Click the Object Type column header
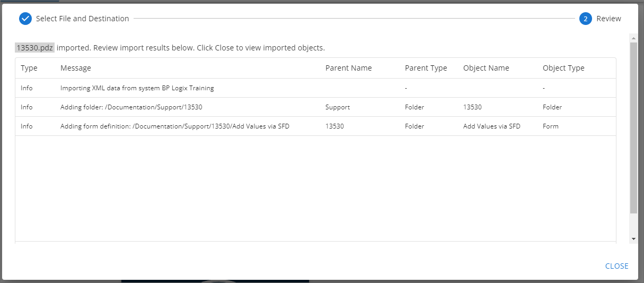This screenshot has height=283, width=644. click(563, 68)
